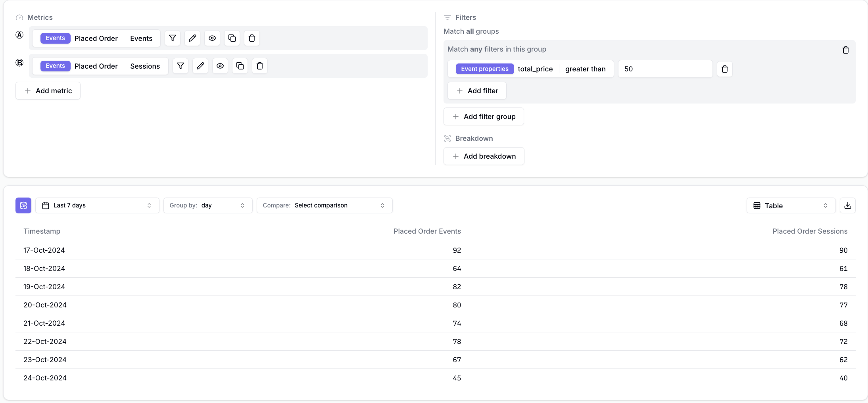Delete the entire filter group
This screenshot has height=403, width=868.
pyautogui.click(x=845, y=50)
